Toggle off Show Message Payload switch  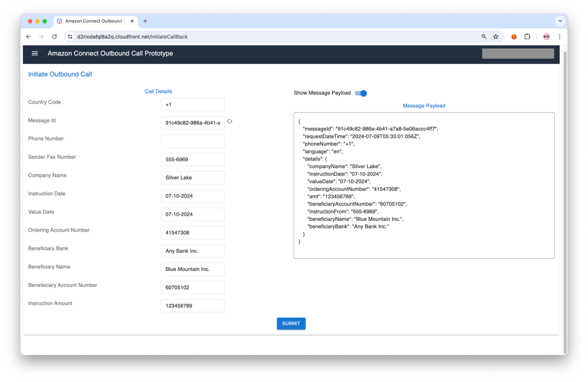point(361,93)
